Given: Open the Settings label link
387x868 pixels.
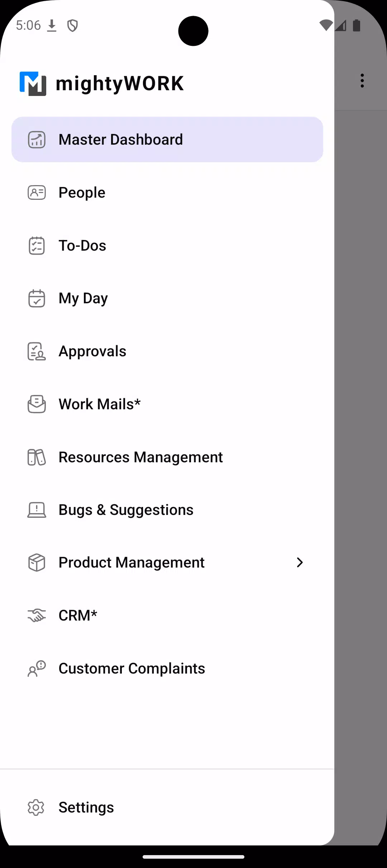Looking at the screenshot, I should [86, 807].
